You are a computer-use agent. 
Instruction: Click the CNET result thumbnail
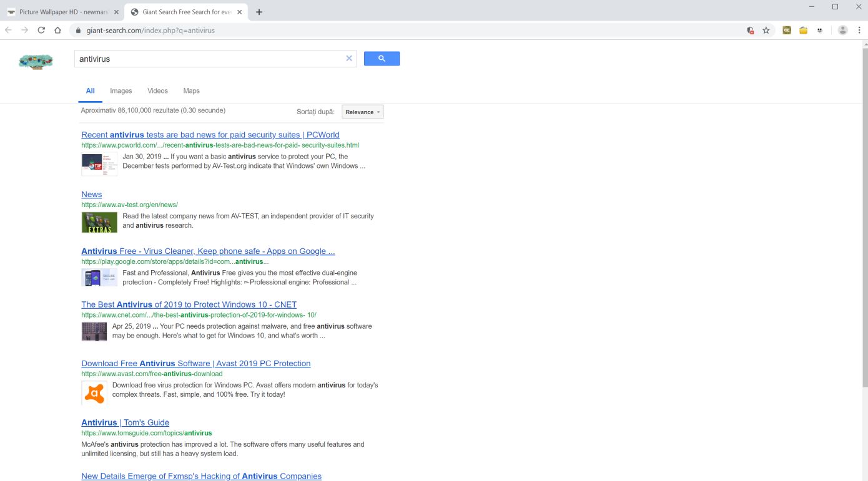[x=94, y=331]
